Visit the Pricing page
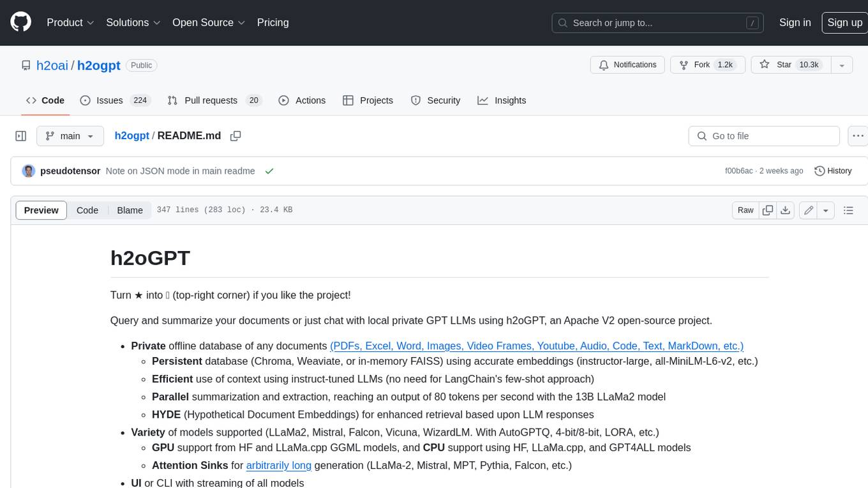Screen dimensions: 868x488 pyautogui.click(x=273, y=22)
